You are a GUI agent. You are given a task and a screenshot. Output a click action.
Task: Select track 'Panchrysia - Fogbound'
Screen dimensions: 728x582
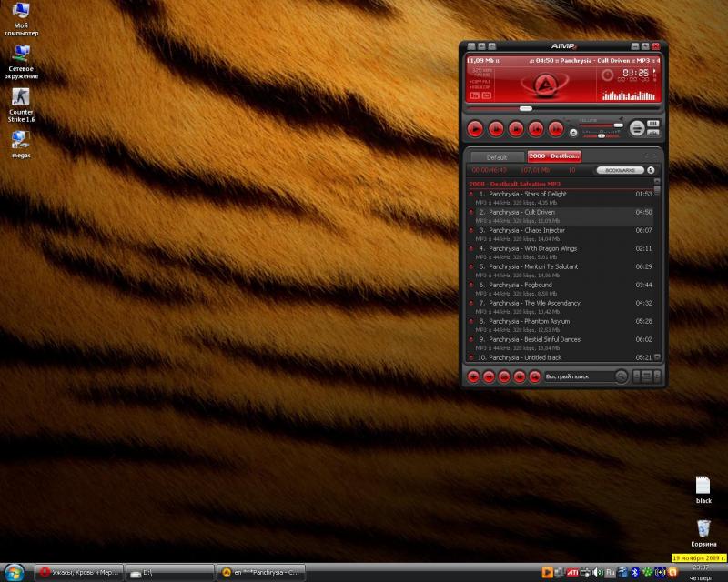(561, 288)
